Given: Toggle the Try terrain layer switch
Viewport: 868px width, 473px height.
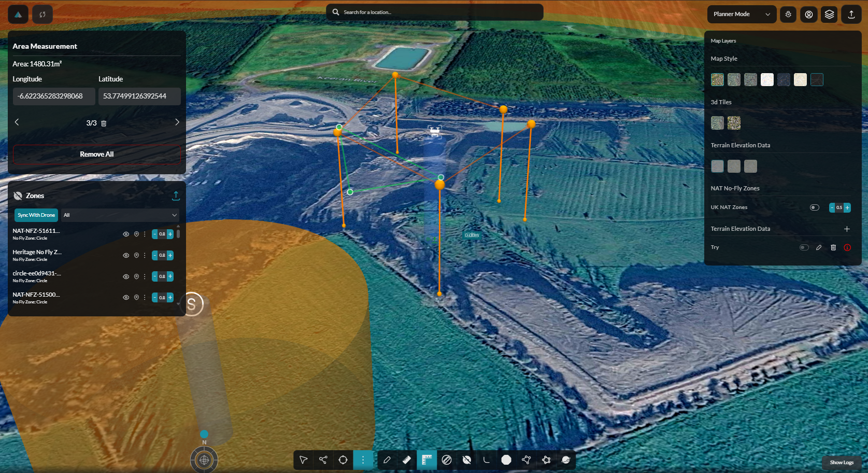Looking at the screenshot, I should click(804, 247).
